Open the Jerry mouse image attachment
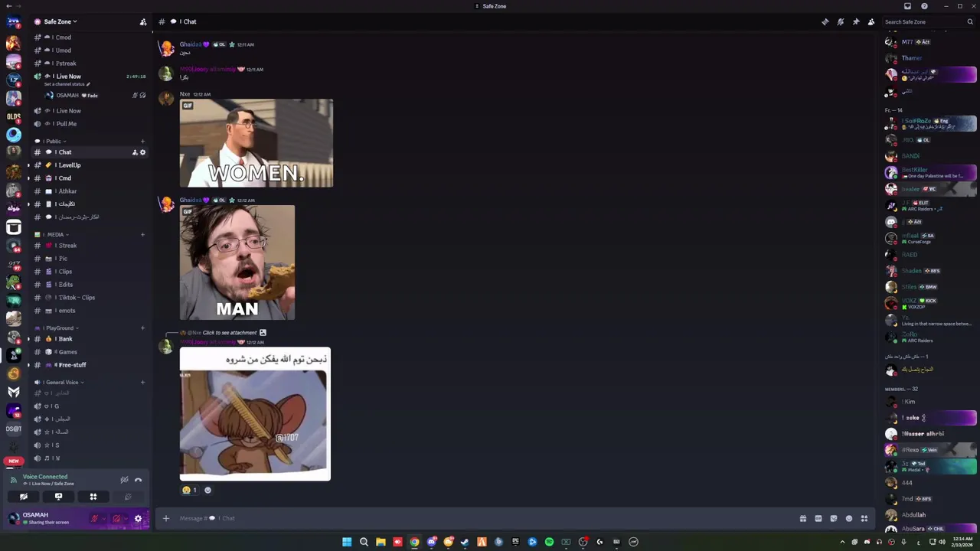The image size is (980, 551). pos(255,414)
